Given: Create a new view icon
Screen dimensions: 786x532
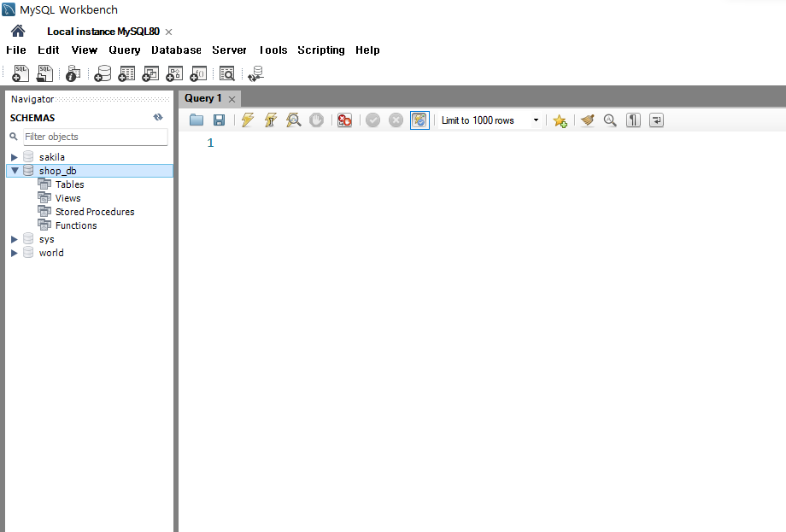Looking at the screenshot, I should 150,73.
